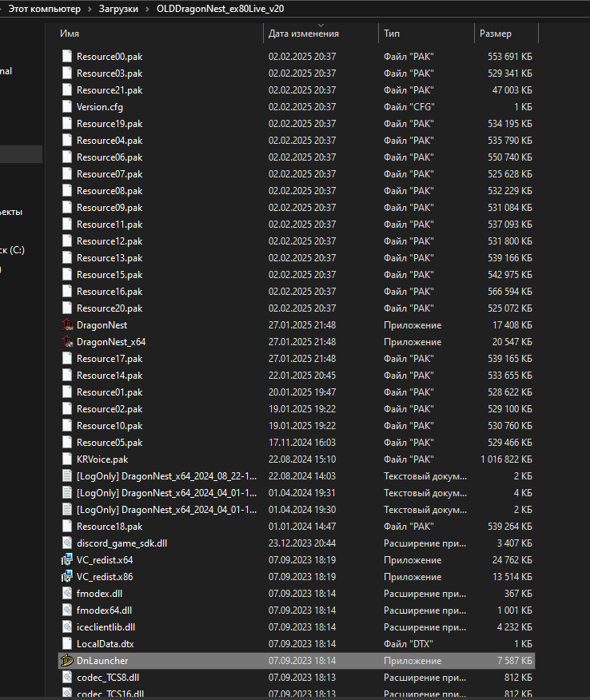This screenshot has height=700, width=590.
Task: Click the DnLauncher application icon
Action: tap(67, 661)
